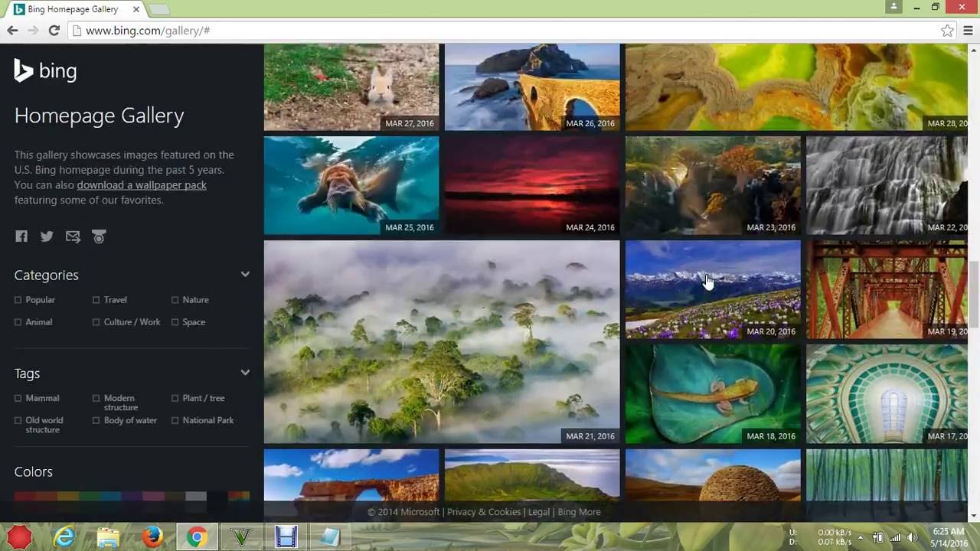Enable the Nature category checkbox
980x551 pixels.
175,300
